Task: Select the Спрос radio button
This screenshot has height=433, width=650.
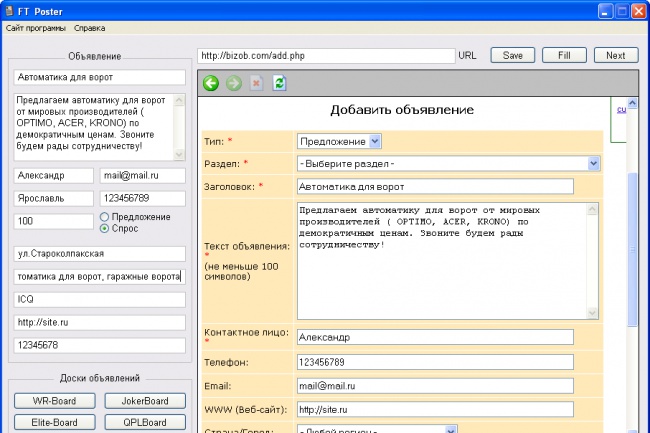Action: click(x=105, y=229)
